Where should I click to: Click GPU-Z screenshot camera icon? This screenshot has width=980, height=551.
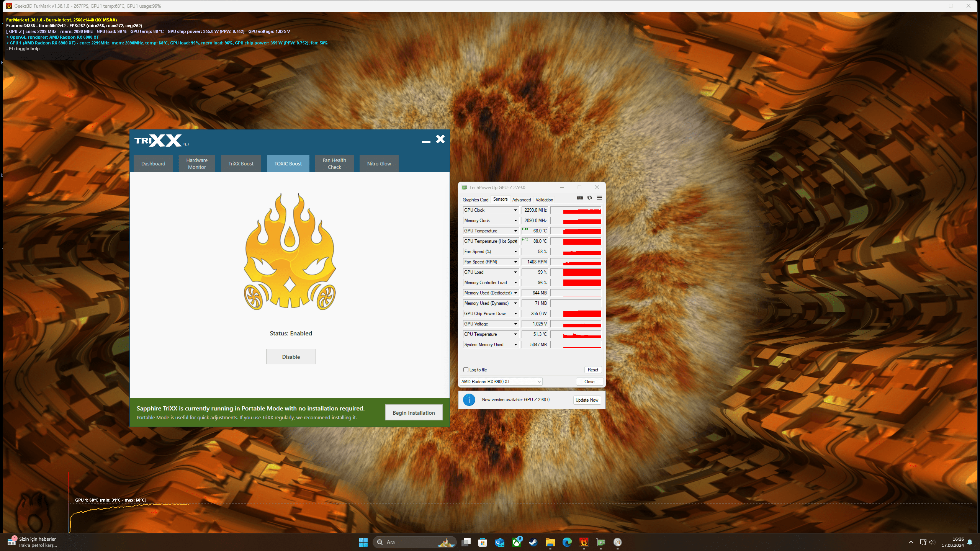(579, 198)
